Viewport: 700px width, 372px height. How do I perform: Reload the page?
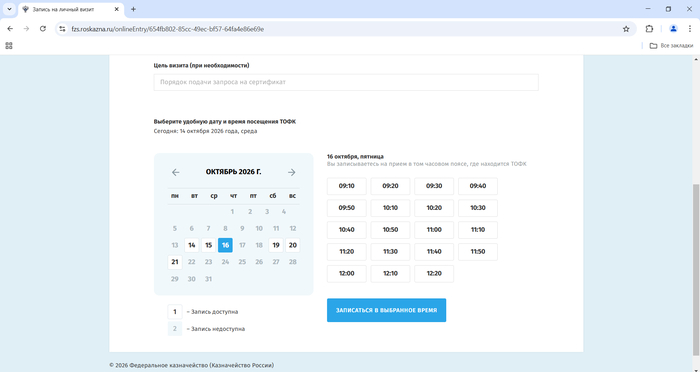click(43, 29)
